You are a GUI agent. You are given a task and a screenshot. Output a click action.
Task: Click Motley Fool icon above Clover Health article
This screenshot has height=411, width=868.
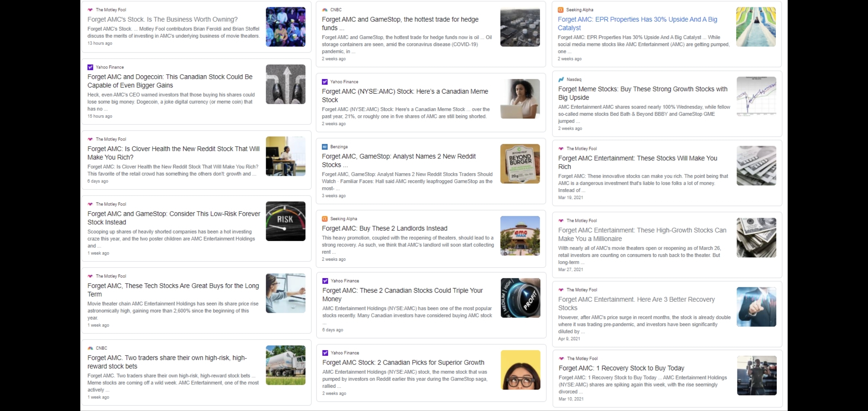90,139
